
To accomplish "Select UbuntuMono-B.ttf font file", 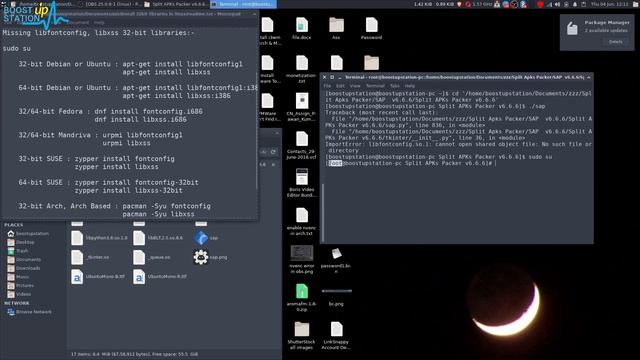I will point(98,276).
